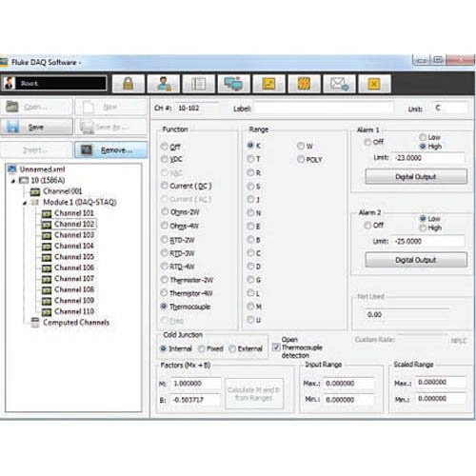The height and width of the screenshot is (476, 476).
Task: Click the Remove button
Action: click(110, 150)
